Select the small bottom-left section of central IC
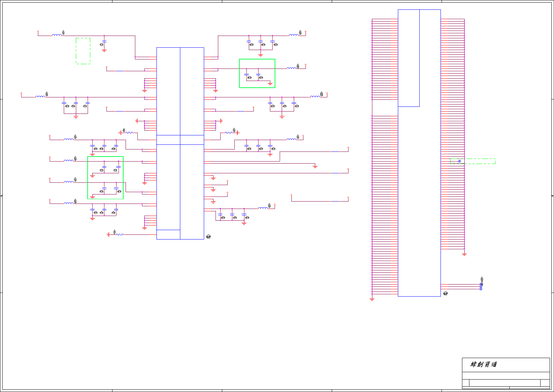554x392 pixels. (168, 234)
